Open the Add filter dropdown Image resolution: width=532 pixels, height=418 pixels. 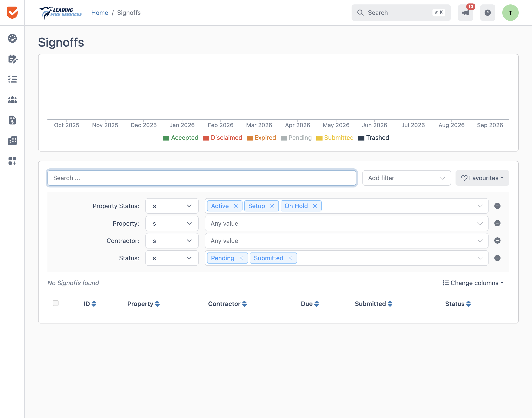(407, 178)
